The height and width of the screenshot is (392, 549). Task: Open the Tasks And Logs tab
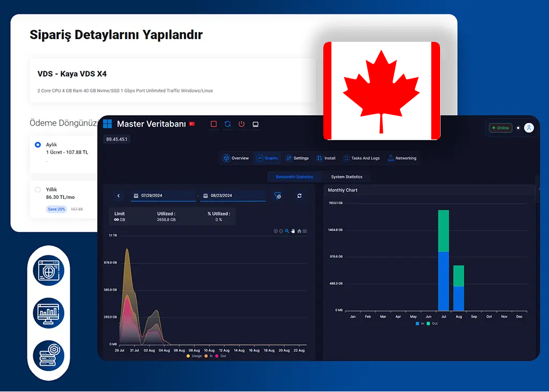coord(362,158)
